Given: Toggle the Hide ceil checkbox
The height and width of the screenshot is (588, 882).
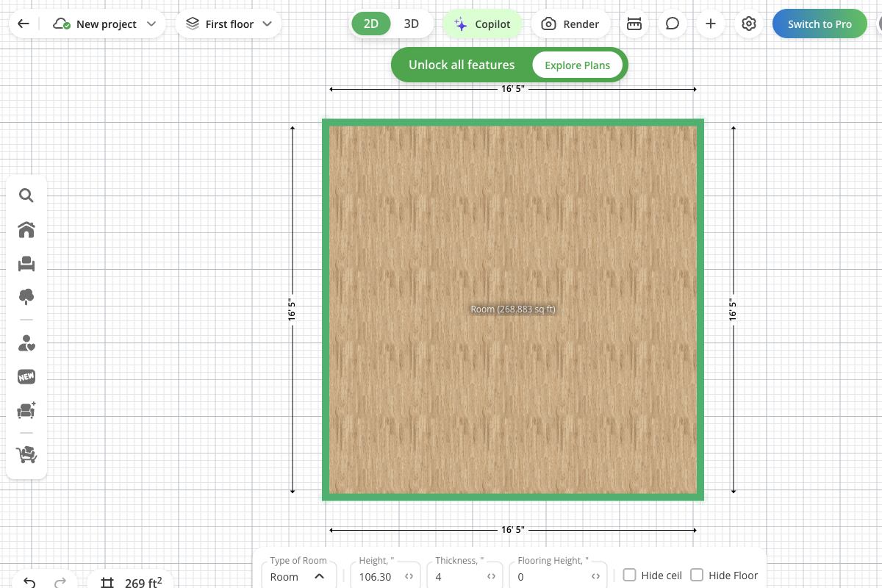Looking at the screenshot, I should 629,576.
